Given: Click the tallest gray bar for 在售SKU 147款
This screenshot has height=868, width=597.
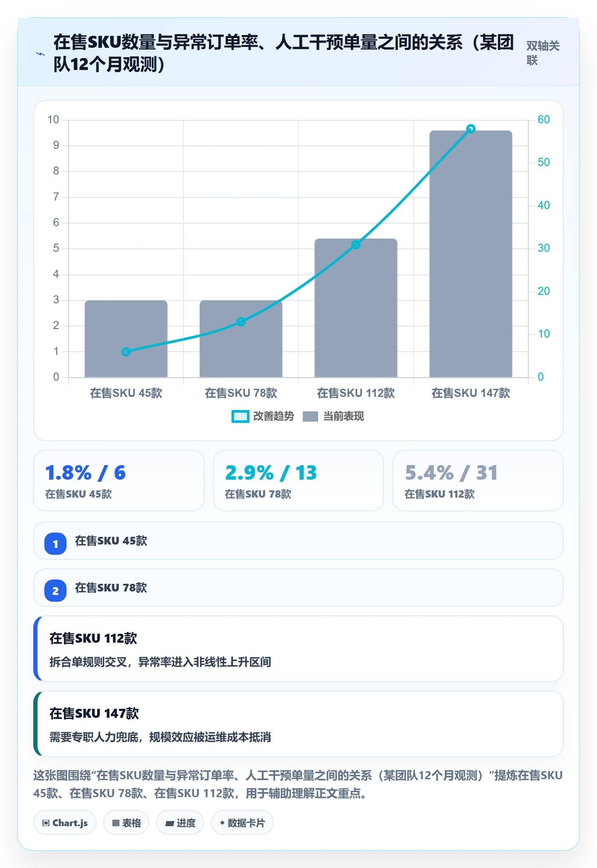Looking at the screenshot, I should point(471,254).
